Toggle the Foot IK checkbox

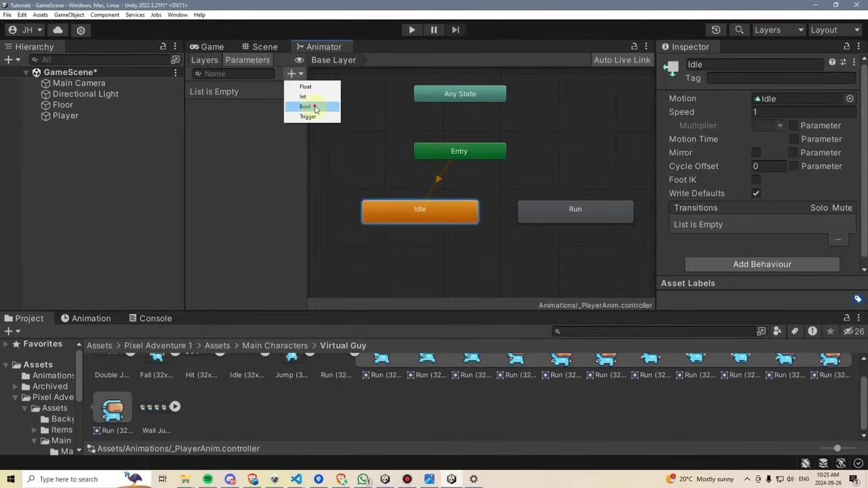pyautogui.click(x=756, y=180)
